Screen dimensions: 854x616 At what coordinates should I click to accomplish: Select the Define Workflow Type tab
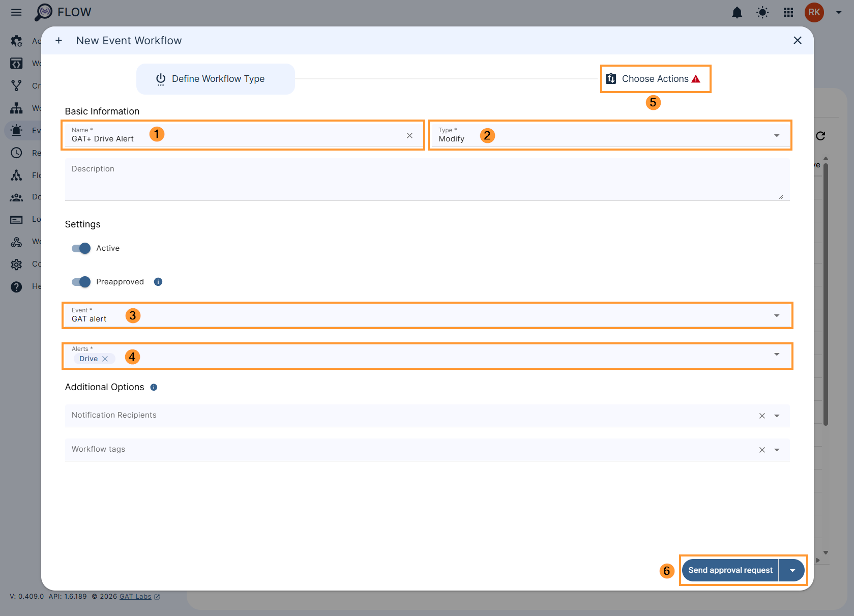(x=215, y=79)
